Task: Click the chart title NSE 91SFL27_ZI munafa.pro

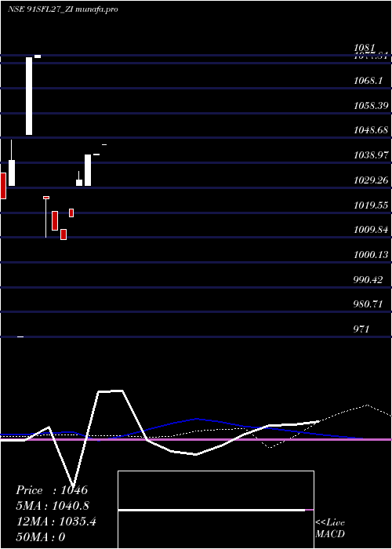Action: (x=63, y=9)
